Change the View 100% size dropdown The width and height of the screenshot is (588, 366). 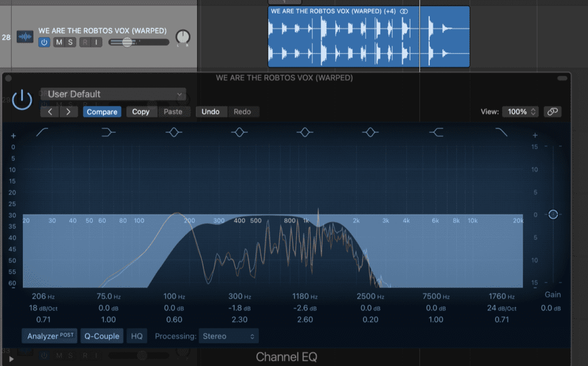520,112
